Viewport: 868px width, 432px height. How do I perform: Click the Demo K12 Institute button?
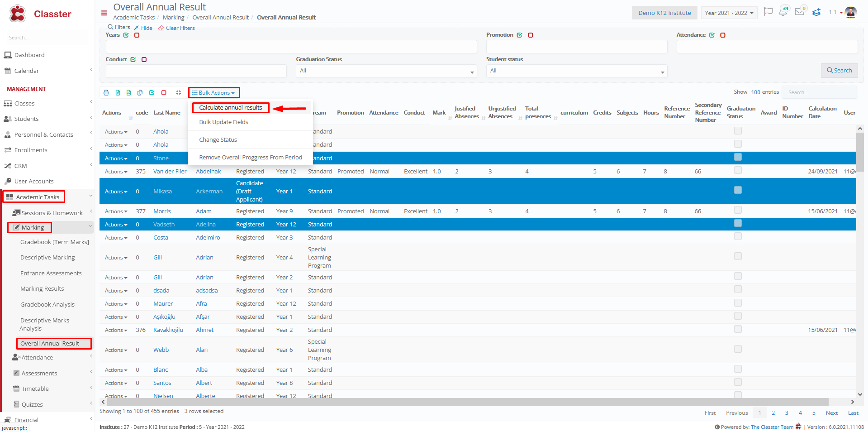click(664, 13)
